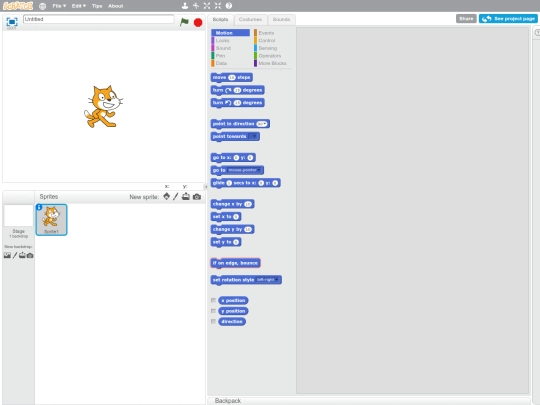
Task: Select the Sound block category
Action: (x=230, y=48)
